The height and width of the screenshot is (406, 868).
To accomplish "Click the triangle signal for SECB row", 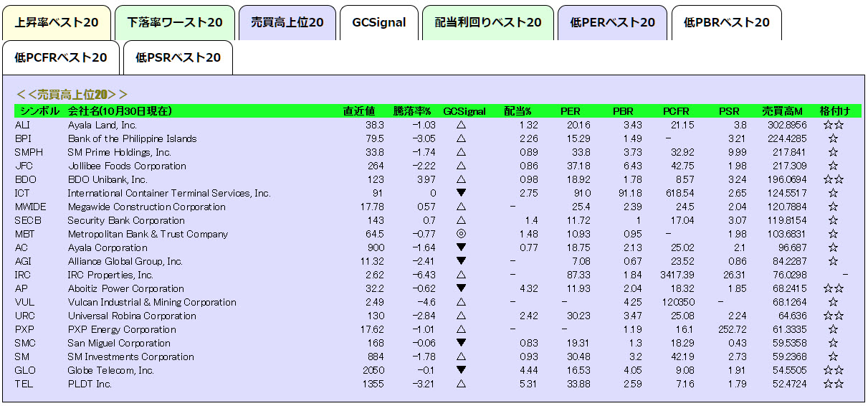I will [461, 220].
